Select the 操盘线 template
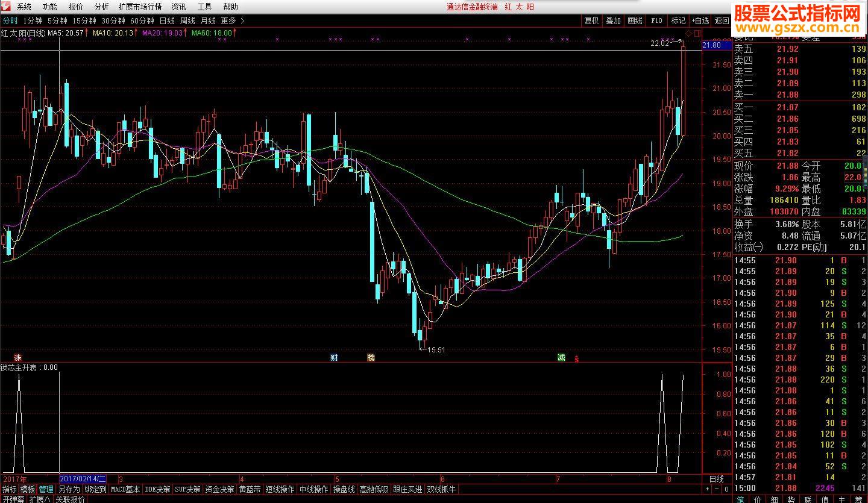This screenshot has height=503, width=868. 344,489
